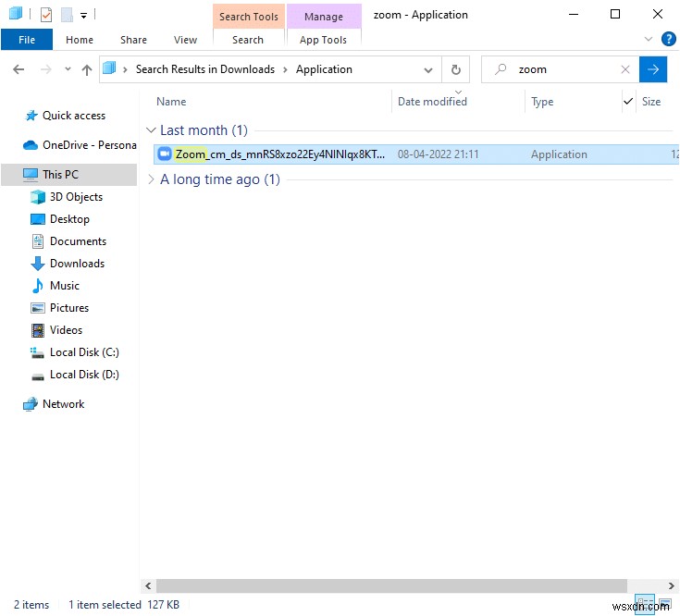
Task: Open the Customize Quick Access Toolbar dropdown
Action: click(83, 16)
